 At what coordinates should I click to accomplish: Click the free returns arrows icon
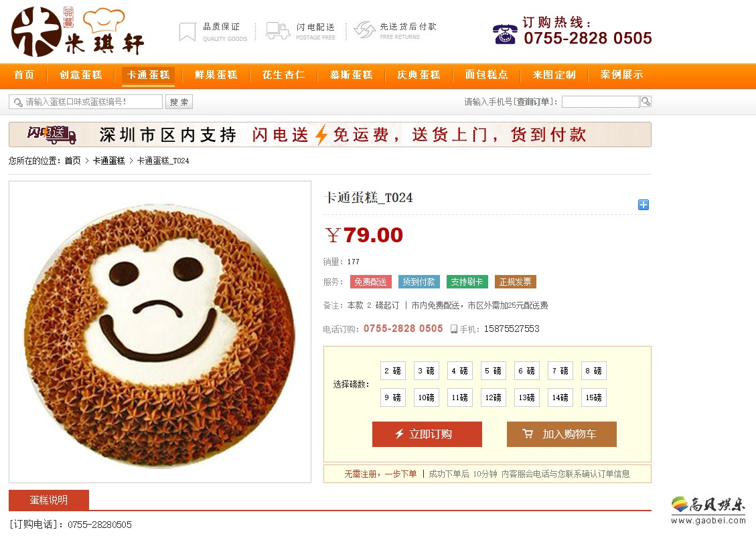tap(364, 30)
